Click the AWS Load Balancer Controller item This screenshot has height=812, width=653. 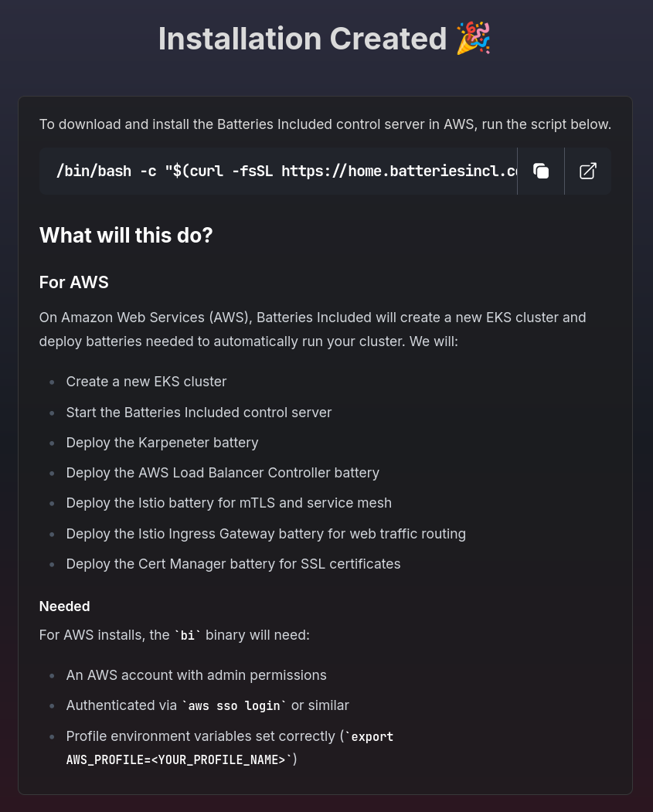[x=223, y=473]
